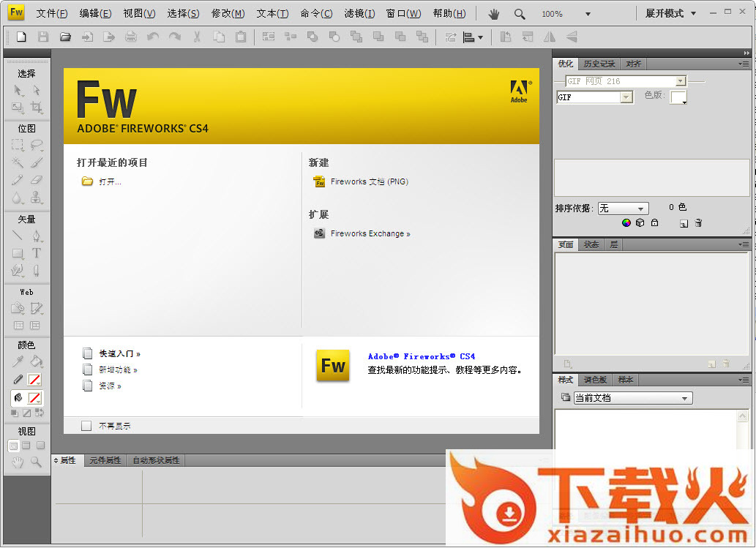Viewport: 756px width, 548px height.
Task: Click Swap stroke and fill colors
Action: click(40, 413)
